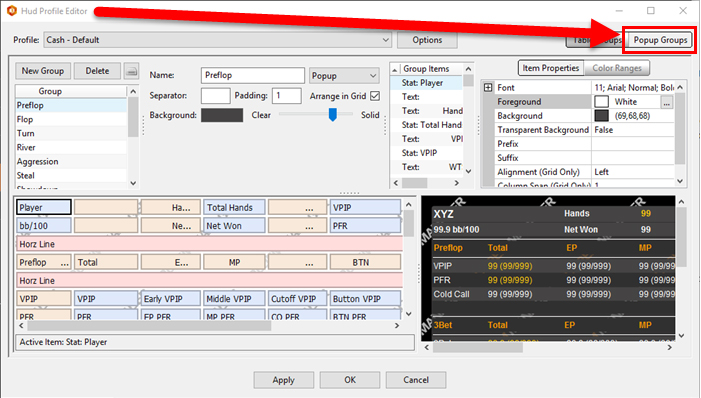Click the Cancel button
This screenshot has width=701, height=398.
(x=416, y=380)
